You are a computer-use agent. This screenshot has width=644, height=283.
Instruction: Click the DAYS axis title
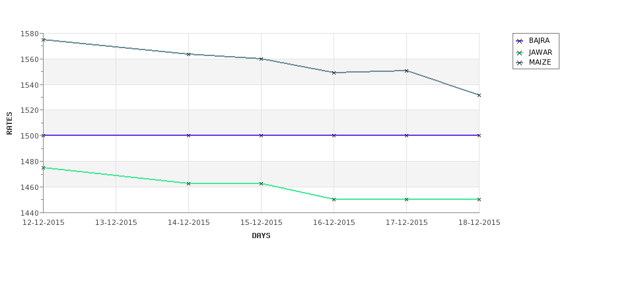pos(261,236)
